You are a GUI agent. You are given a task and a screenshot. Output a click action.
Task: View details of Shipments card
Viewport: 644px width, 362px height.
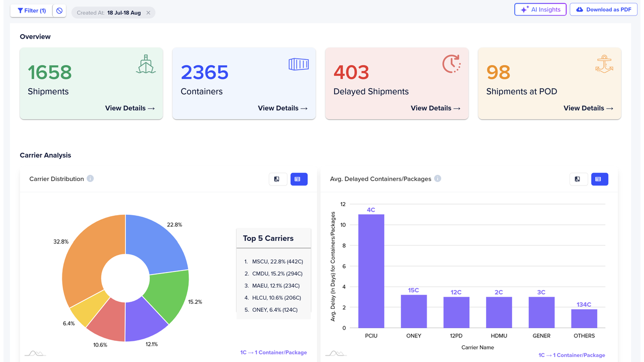pos(130,108)
